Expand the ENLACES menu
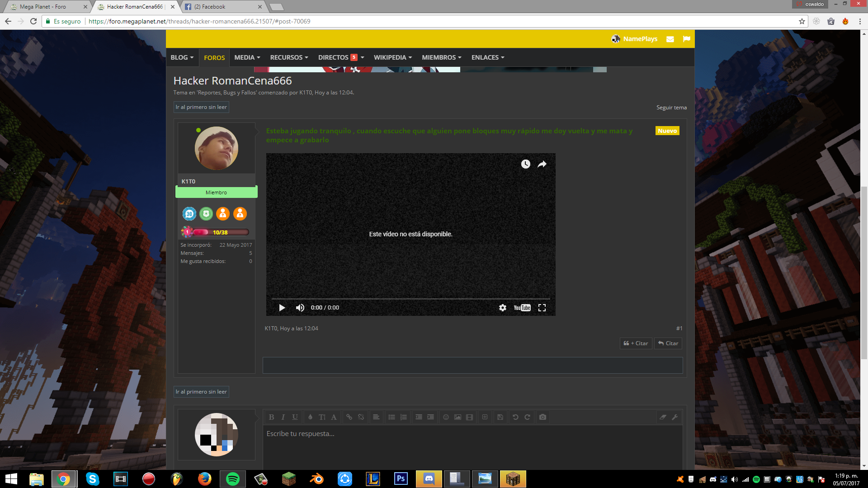 click(488, 57)
